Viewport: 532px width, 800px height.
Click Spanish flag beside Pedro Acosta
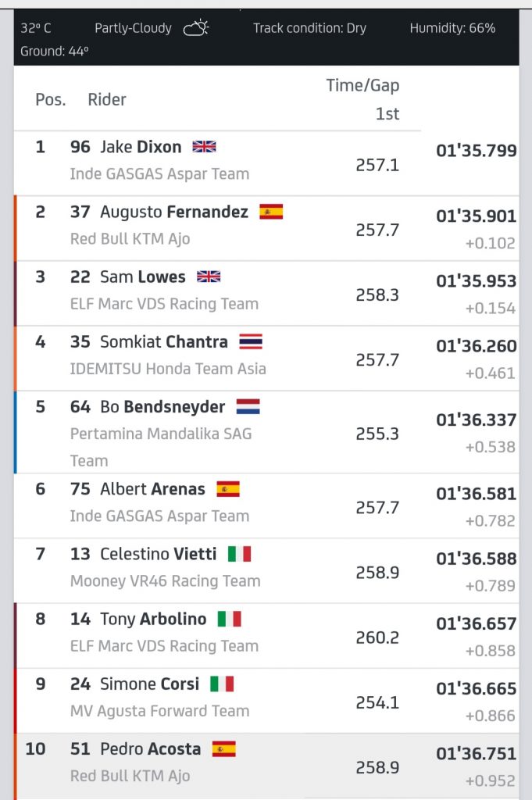click(224, 748)
